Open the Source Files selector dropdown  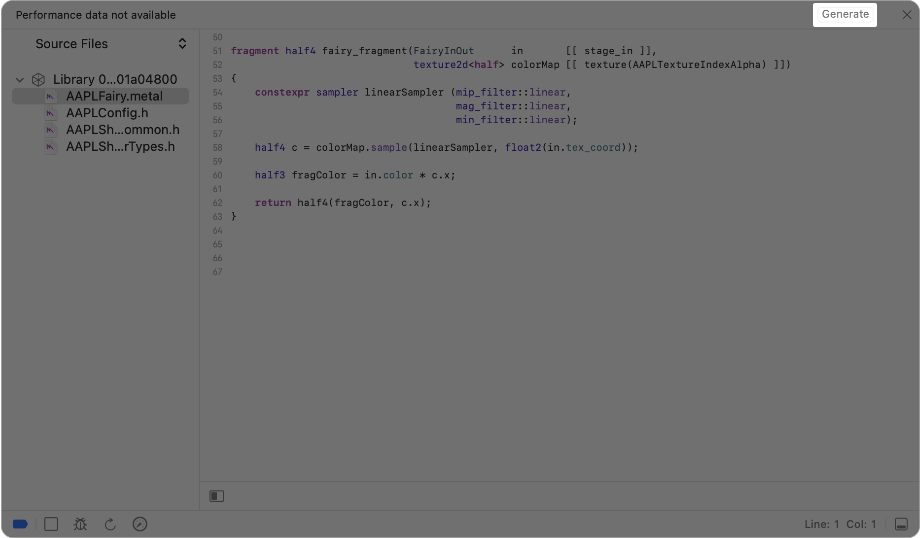pos(181,44)
